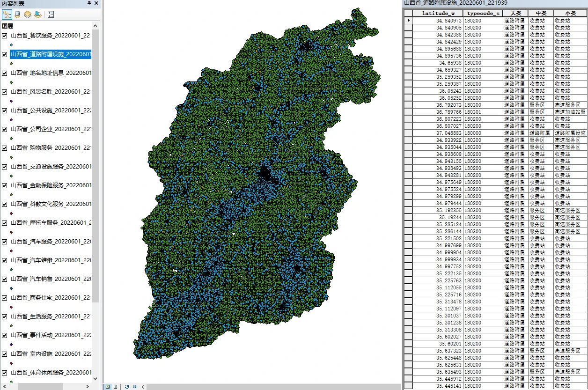Screen dimensions: 588x390
Task: Click layer list horizontal scroll-right arrow
Action: (88, 386)
